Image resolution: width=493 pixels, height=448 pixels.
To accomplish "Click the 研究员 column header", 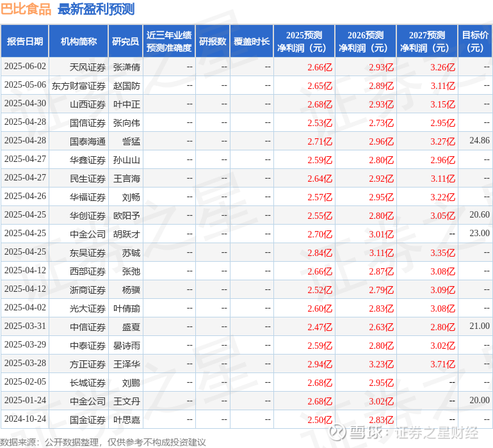I will [125, 42].
